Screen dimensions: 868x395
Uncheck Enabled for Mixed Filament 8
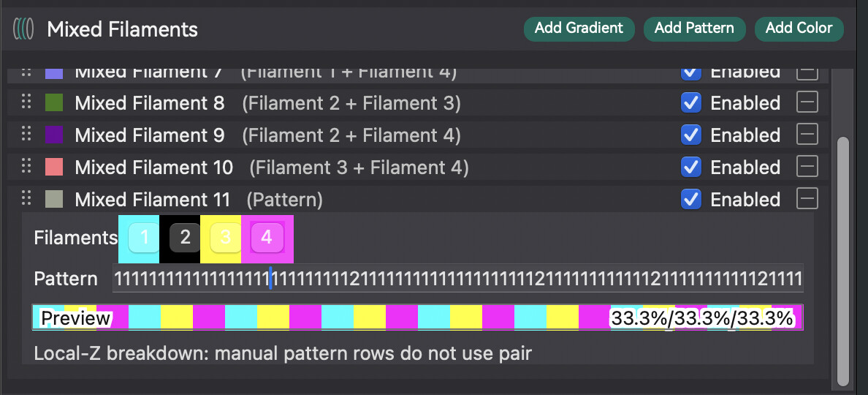pyautogui.click(x=691, y=102)
